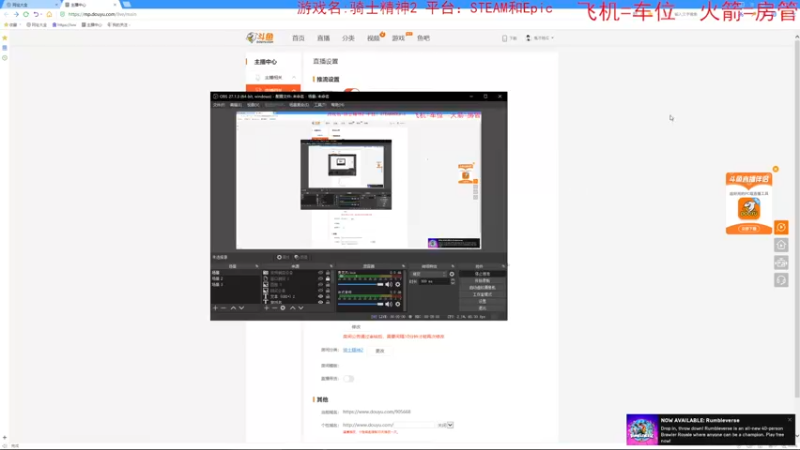Remove selected source with minus icon
800x450 pixels.
point(274,308)
